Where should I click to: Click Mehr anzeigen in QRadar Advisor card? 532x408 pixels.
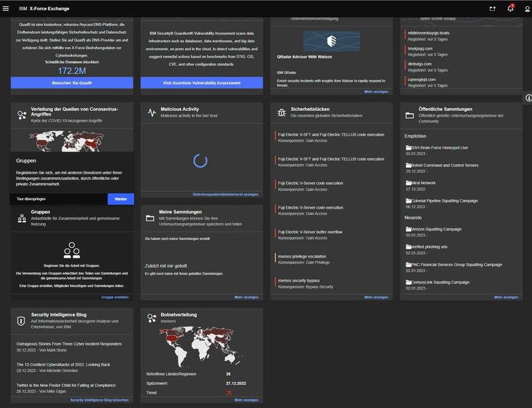(376, 92)
